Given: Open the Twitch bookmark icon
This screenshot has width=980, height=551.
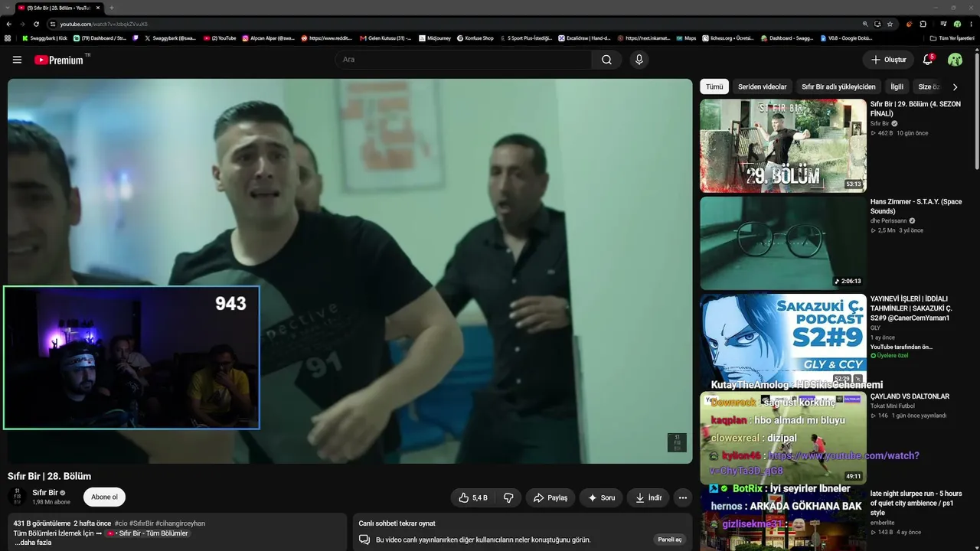Looking at the screenshot, I should pyautogui.click(x=136, y=37).
